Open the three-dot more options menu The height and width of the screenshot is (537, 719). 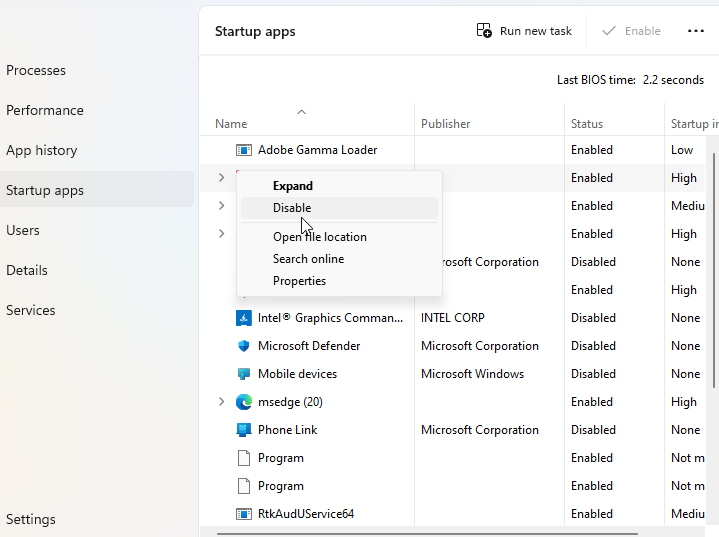tap(696, 31)
